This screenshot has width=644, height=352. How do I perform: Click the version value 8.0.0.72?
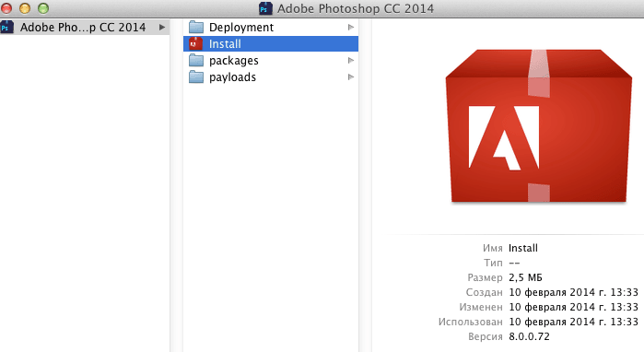(x=529, y=337)
